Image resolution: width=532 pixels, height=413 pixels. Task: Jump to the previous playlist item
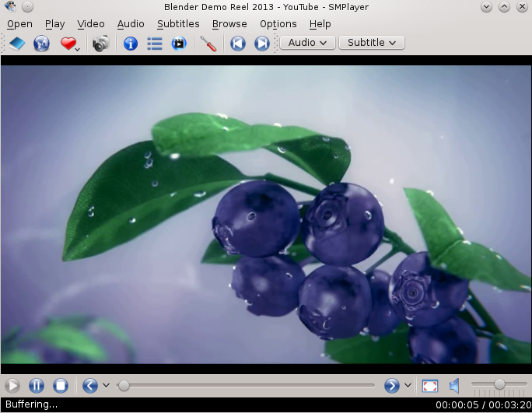pyautogui.click(x=238, y=44)
